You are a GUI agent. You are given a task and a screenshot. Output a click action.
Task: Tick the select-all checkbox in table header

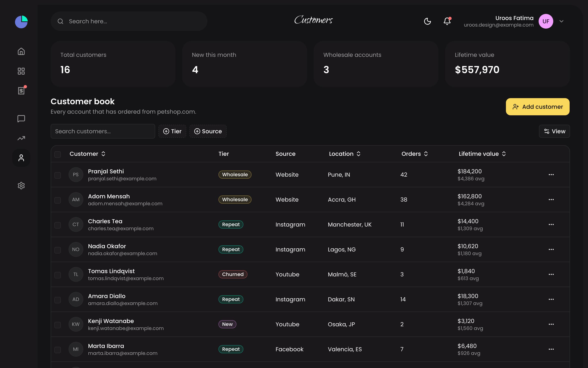[x=58, y=155]
